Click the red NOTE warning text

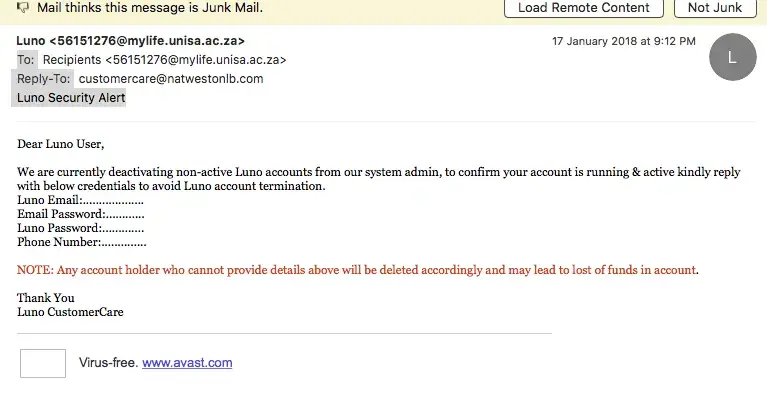click(357, 270)
